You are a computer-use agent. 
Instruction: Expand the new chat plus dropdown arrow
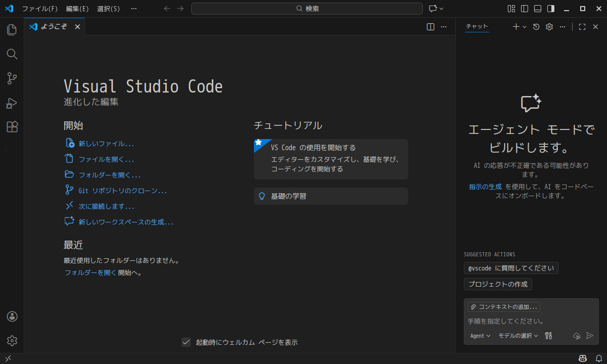click(525, 27)
